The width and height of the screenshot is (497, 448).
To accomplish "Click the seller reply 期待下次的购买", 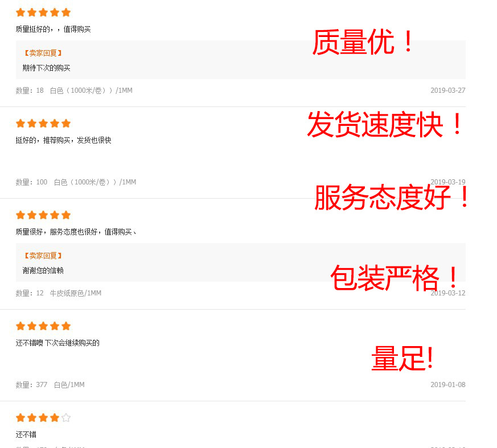I will point(46,68).
